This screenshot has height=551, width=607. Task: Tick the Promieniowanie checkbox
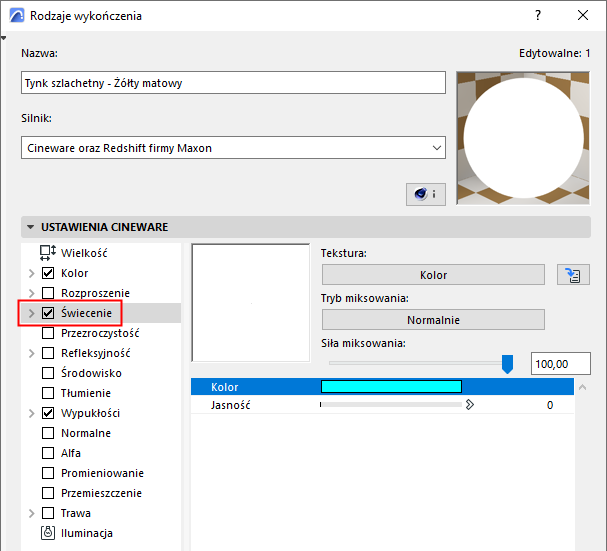point(48,473)
